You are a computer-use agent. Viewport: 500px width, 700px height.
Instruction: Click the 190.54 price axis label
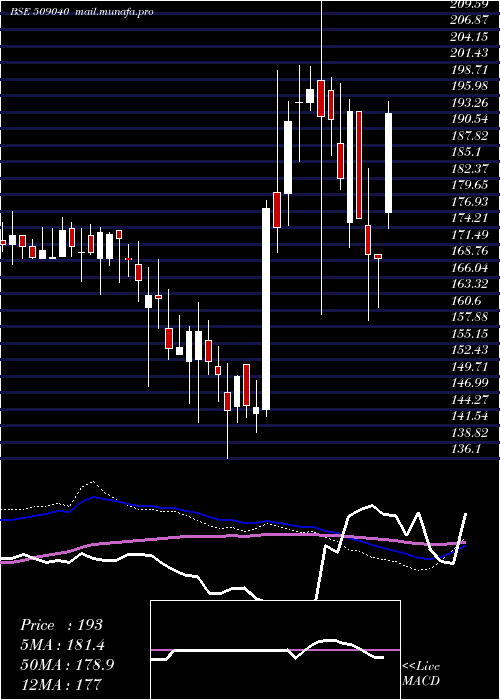470,119
